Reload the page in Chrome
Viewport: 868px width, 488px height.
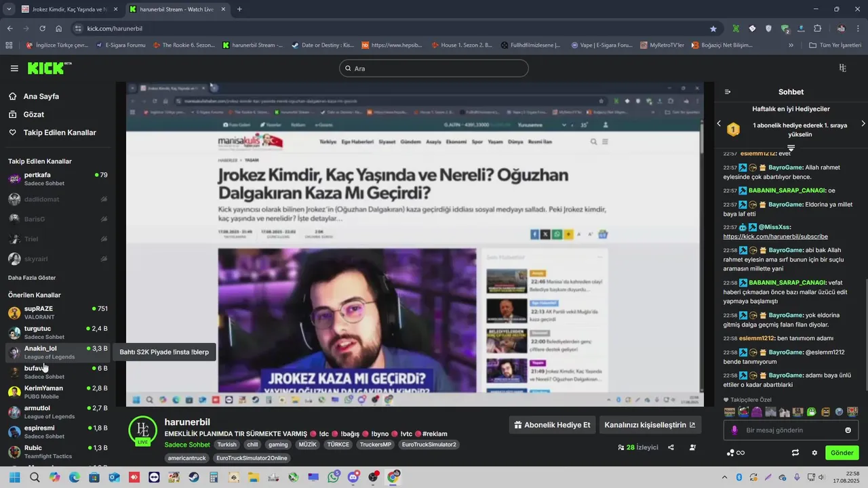coord(42,28)
